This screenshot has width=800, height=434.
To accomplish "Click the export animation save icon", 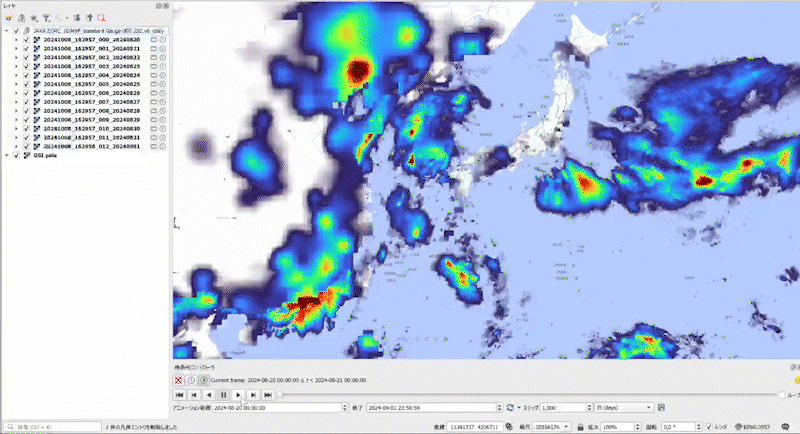I will 661,407.
